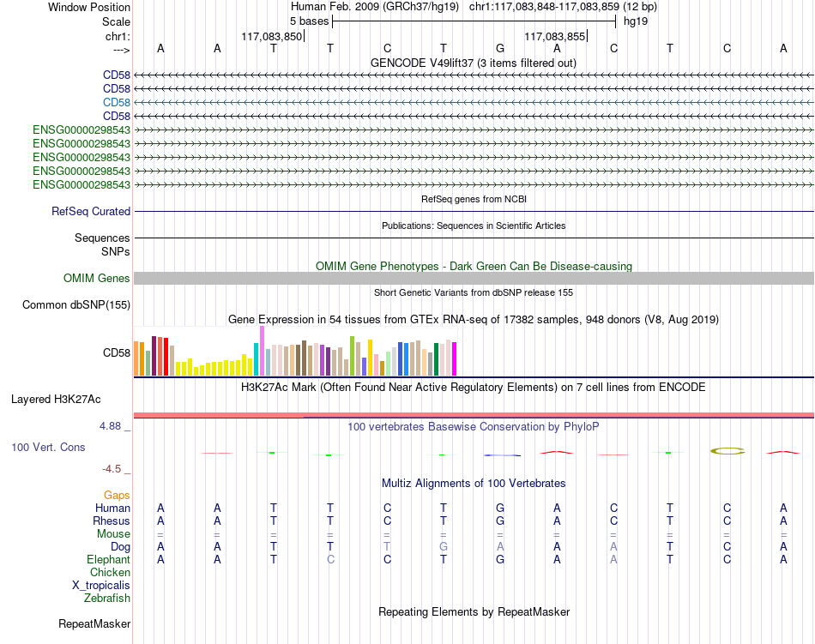Click the GENCODE V49lift37 track title
The width and height of the screenshot is (815, 644).
point(474,63)
